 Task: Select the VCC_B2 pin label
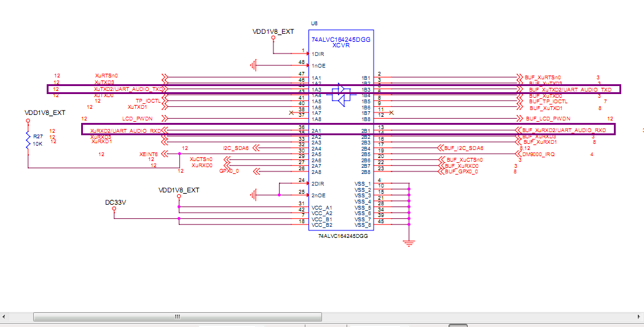(x=321, y=225)
